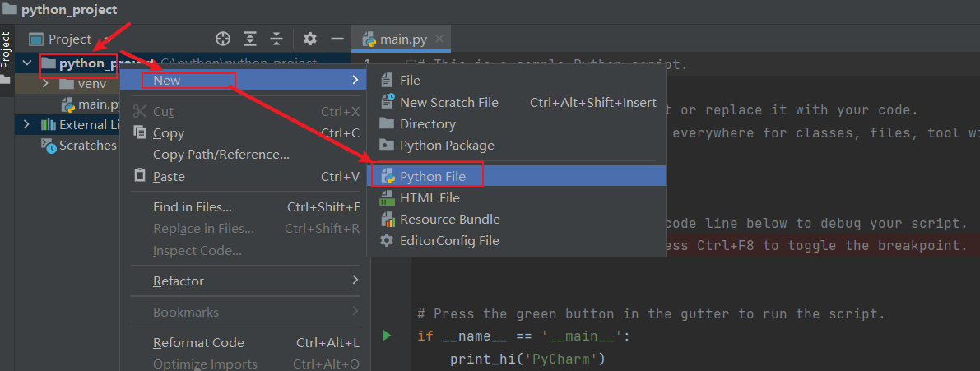Create a new Resource Bundle
This screenshot has height=371, width=980.
[516, 219]
